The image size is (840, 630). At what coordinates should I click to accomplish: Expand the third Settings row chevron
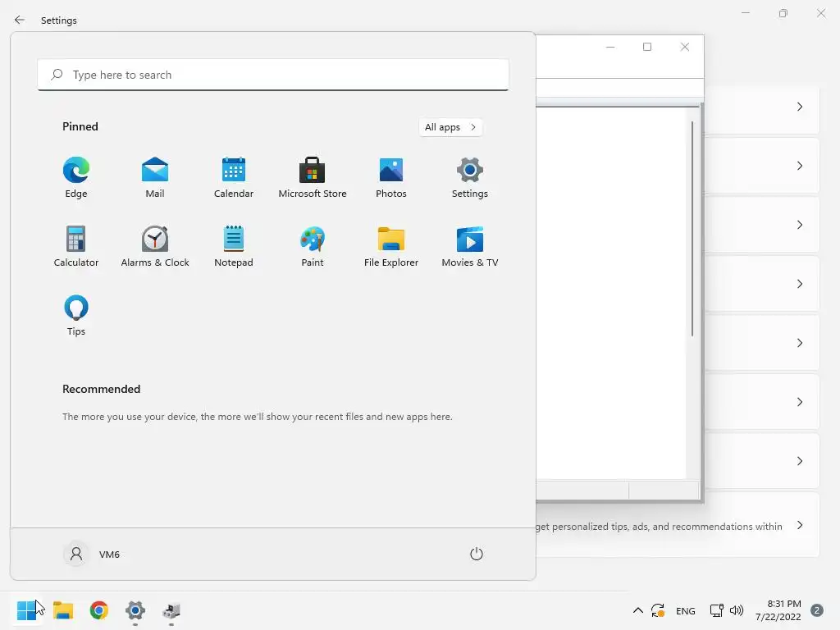799,225
